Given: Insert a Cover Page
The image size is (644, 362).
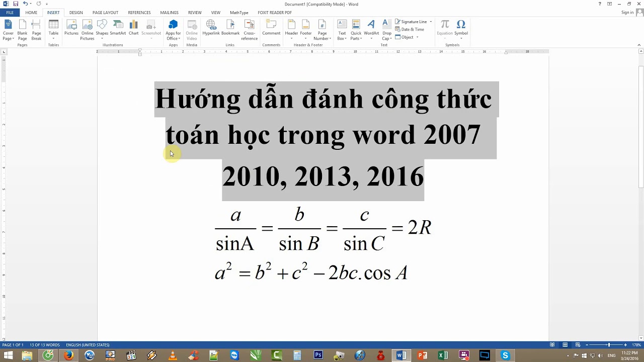Looking at the screenshot, I should pyautogui.click(x=8, y=30).
